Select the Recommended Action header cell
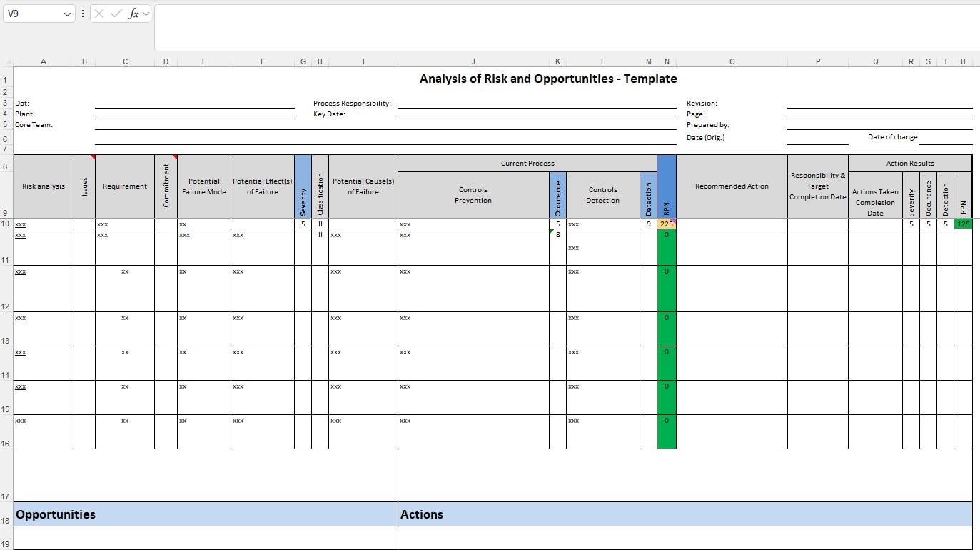Image resolution: width=980 pixels, height=550 pixels. [x=731, y=186]
